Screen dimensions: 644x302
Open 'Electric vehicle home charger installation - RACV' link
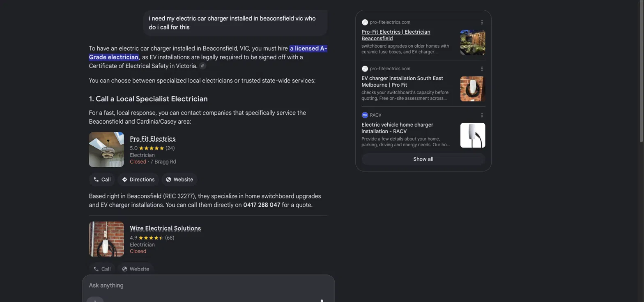(x=397, y=128)
